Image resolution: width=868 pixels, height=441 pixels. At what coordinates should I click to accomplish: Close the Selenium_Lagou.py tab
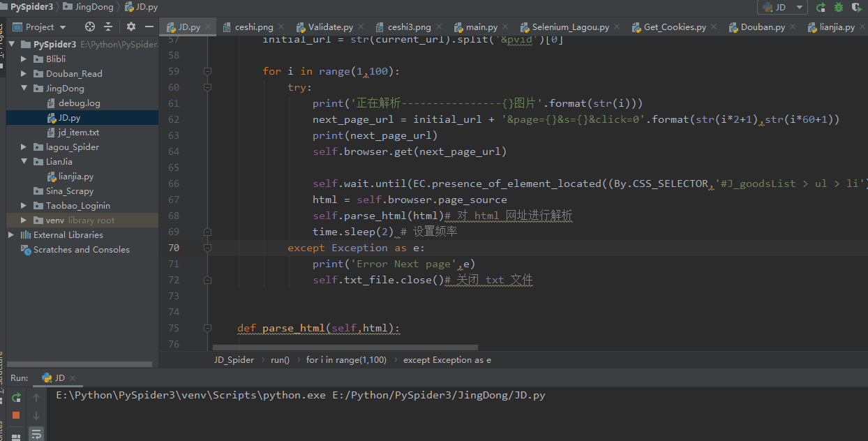(617, 27)
